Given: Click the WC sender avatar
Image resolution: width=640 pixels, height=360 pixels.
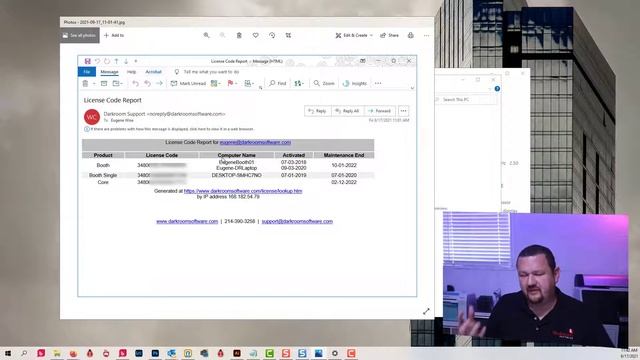Looking at the screenshot, I should [92, 117].
